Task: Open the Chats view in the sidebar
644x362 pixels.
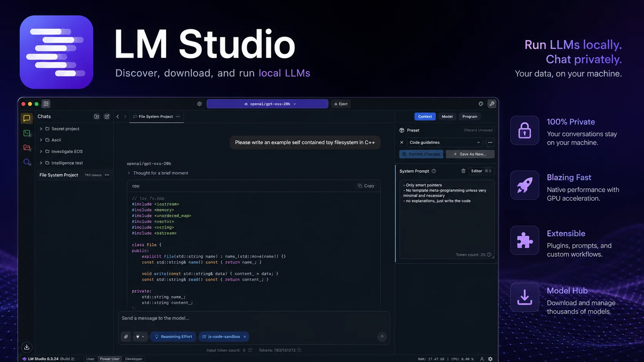Action: [x=27, y=118]
